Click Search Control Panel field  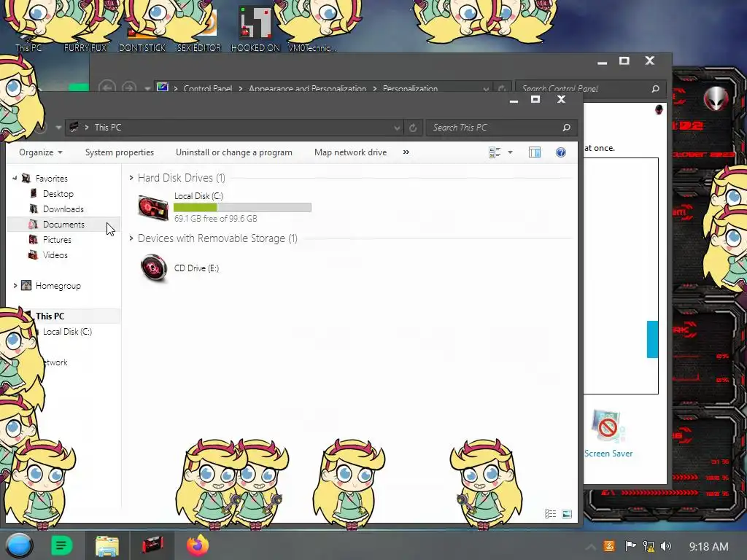click(x=589, y=88)
